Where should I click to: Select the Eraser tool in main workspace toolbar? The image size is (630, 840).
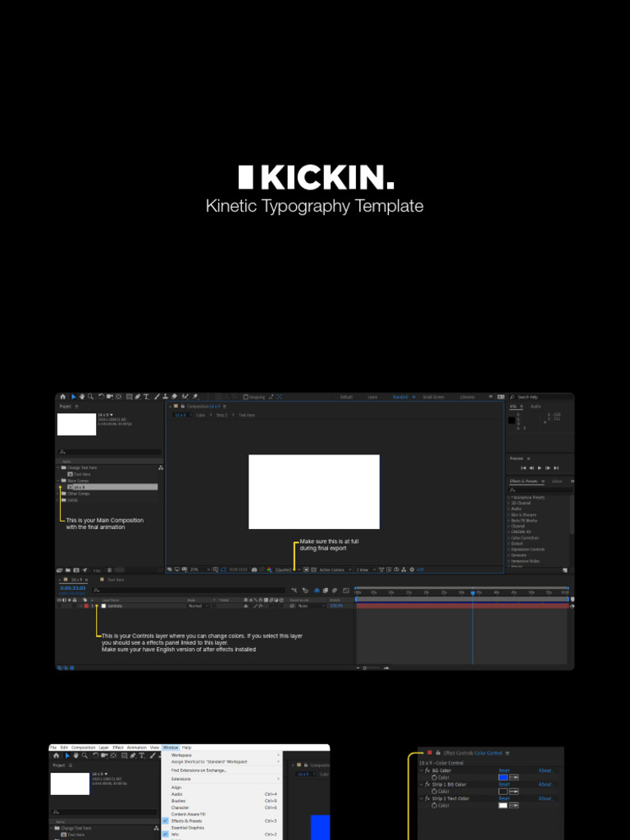point(174,397)
